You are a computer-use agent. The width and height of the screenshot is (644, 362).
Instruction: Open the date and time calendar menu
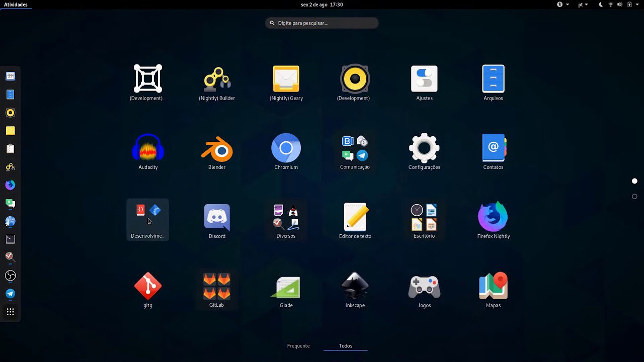point(322,5)
